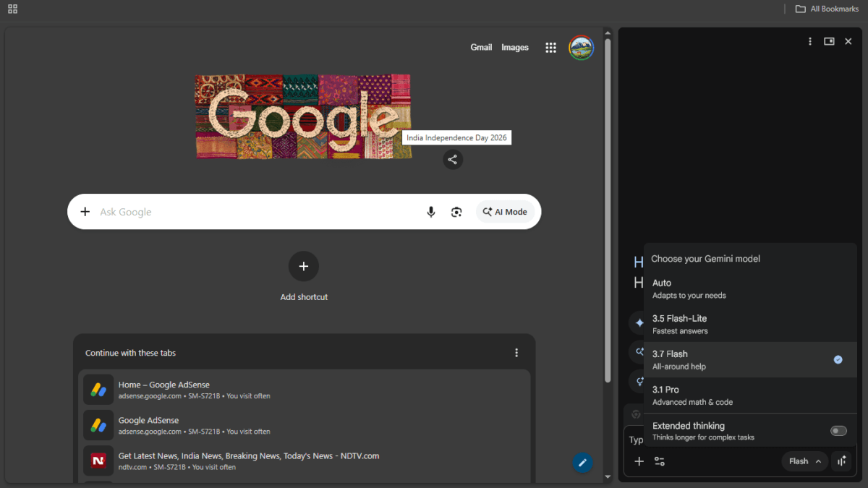The width and height of the screenshot is (868, 488).
Task: Click the Google Independence Day doodle
Action: click(x=303, y=116)
